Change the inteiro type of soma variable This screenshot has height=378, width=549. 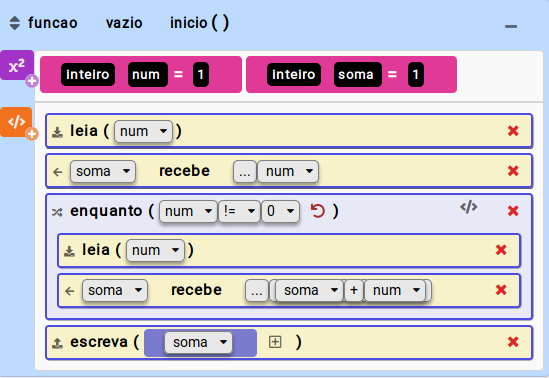[x=294, y=75]
